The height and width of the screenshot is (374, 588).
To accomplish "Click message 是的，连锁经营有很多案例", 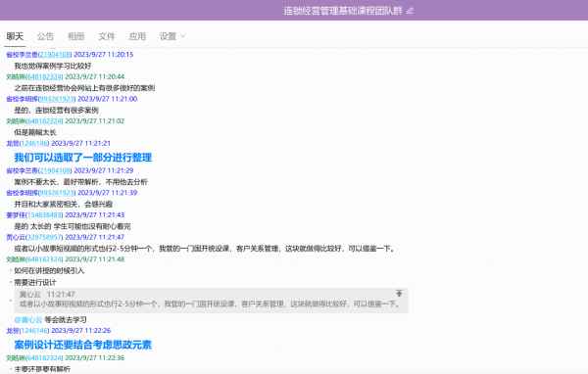I will (56, 111).
